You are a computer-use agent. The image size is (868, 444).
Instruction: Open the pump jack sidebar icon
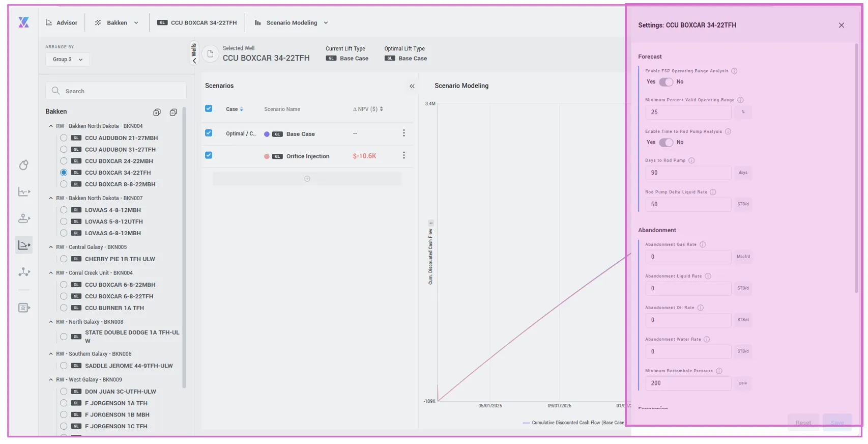(x=23, y=218)
